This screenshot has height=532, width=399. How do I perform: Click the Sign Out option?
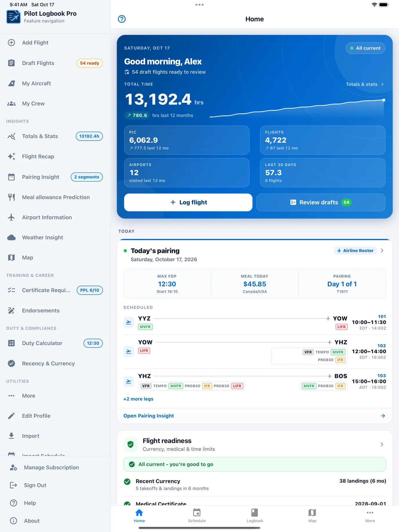(55, 485)
